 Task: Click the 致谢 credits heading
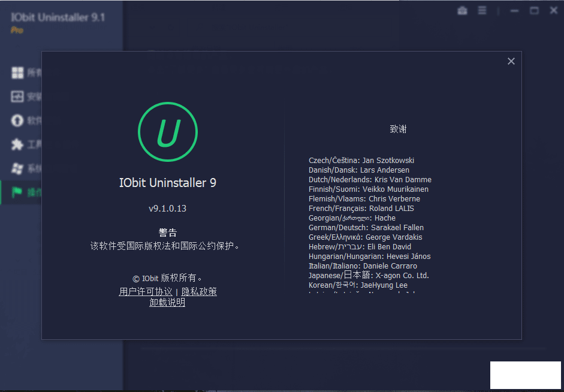pyautogui.click(x=398, y=129)
